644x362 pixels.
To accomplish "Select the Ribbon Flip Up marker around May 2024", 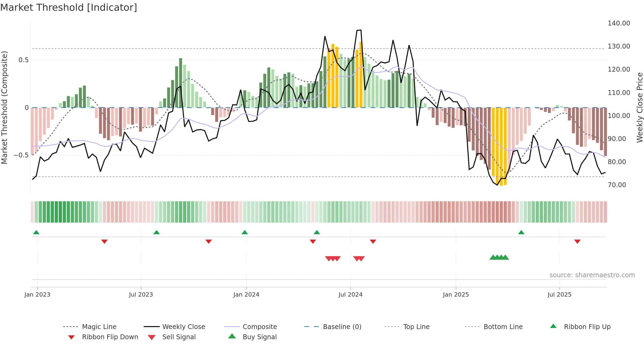I will (317, 232).
